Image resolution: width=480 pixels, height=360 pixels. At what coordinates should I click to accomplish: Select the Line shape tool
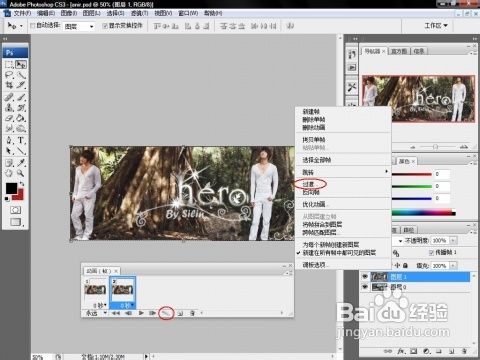click(x=21, y=151)
